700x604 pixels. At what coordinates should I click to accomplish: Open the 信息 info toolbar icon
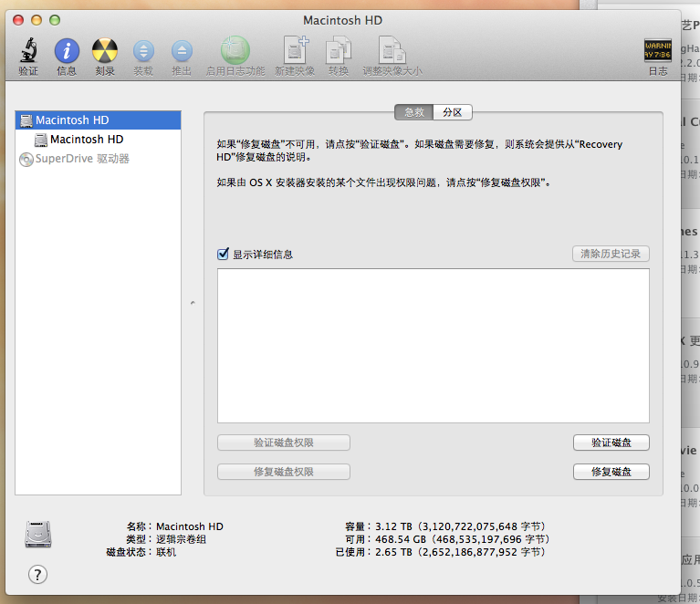(67, 51)
